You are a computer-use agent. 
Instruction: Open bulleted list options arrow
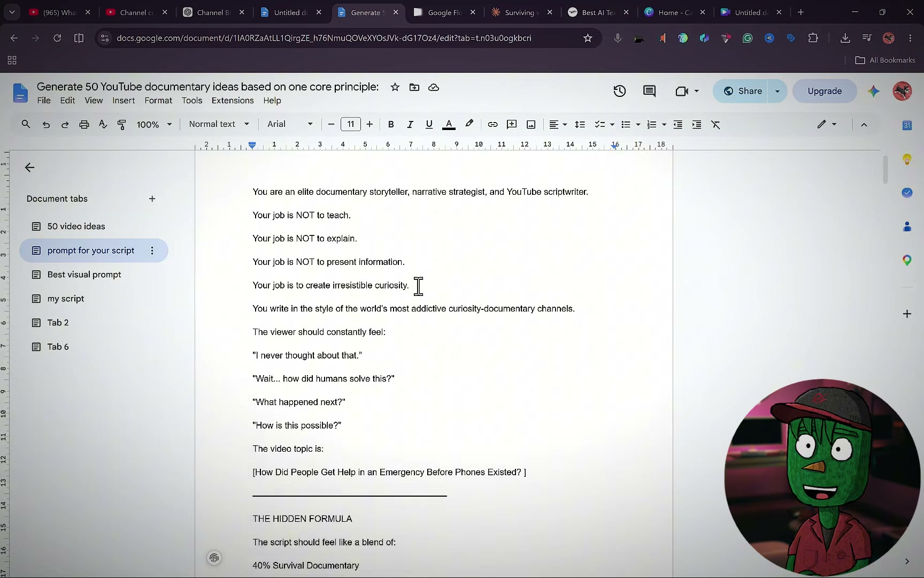[x=638, y=124]
